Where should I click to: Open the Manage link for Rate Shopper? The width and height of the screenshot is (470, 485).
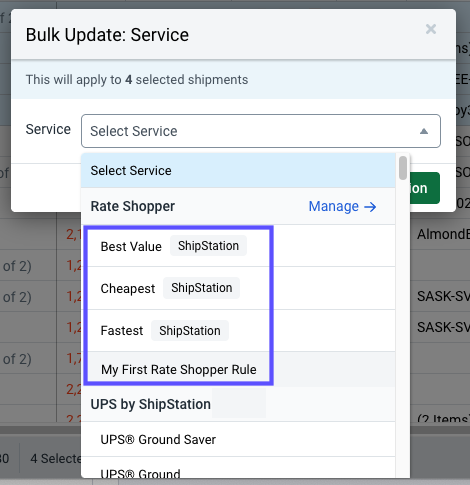click(342, 206)
